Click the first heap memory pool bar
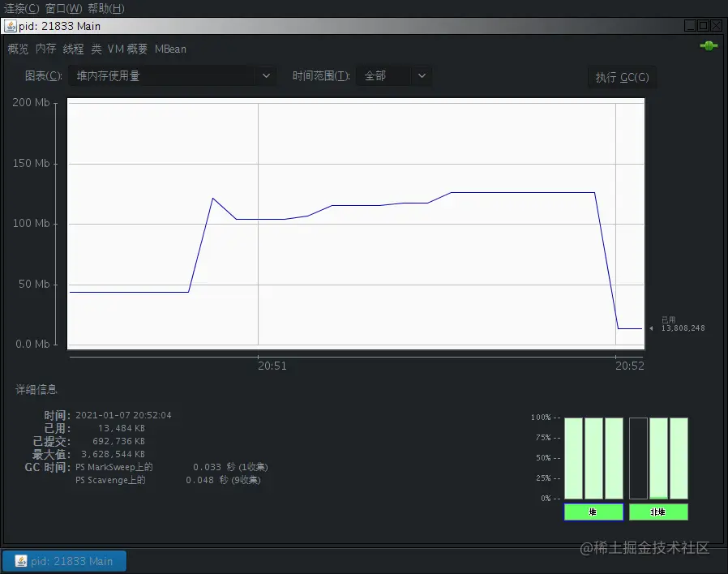This screenshot has width=728, height=574. coord(573,458)
